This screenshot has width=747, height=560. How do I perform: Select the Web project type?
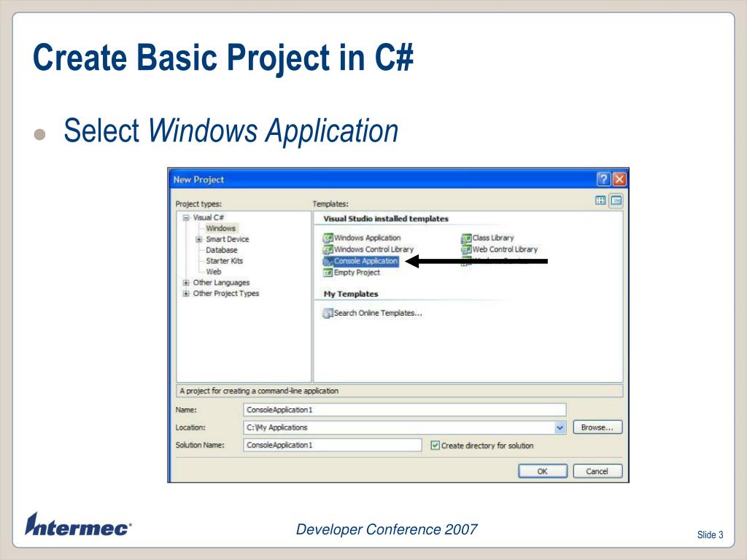click(214, 272)
